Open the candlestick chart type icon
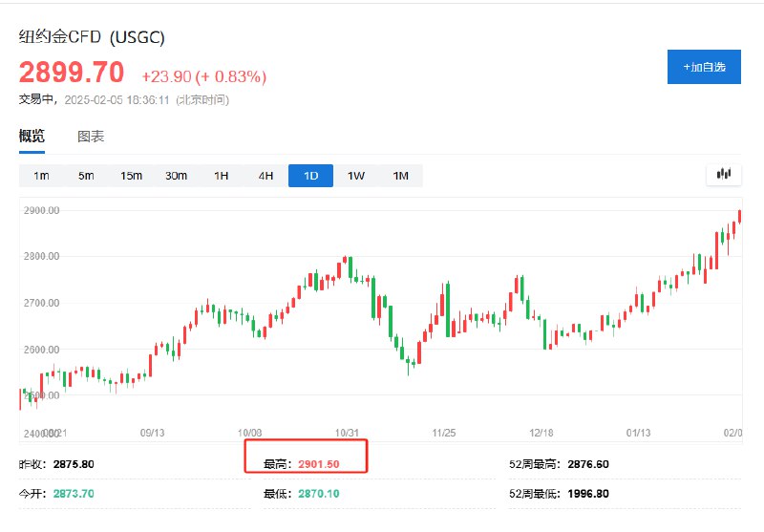This screenshot has height=532, width=764. pyautogui.click(x=724, y=175)
